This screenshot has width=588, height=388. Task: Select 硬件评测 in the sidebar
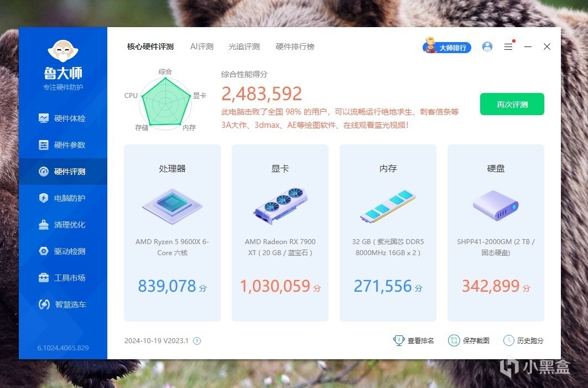coord(63,172)
